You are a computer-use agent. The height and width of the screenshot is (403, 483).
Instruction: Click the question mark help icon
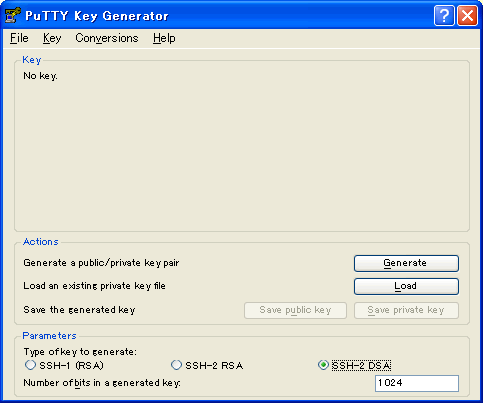coord(444,15)
